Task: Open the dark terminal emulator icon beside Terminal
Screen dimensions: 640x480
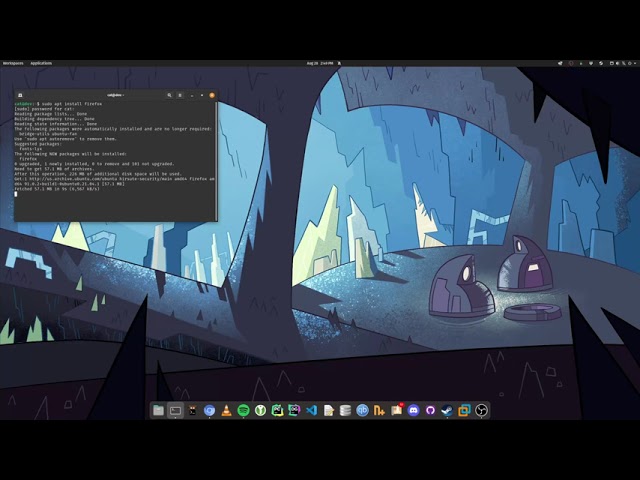Action: pyautogui.click(x=192, y=410)
